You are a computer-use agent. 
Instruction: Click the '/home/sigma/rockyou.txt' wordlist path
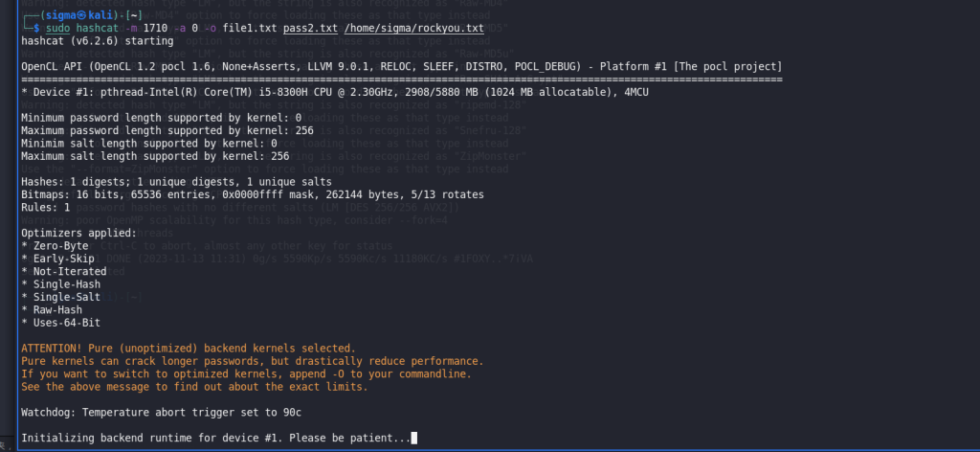414,28
